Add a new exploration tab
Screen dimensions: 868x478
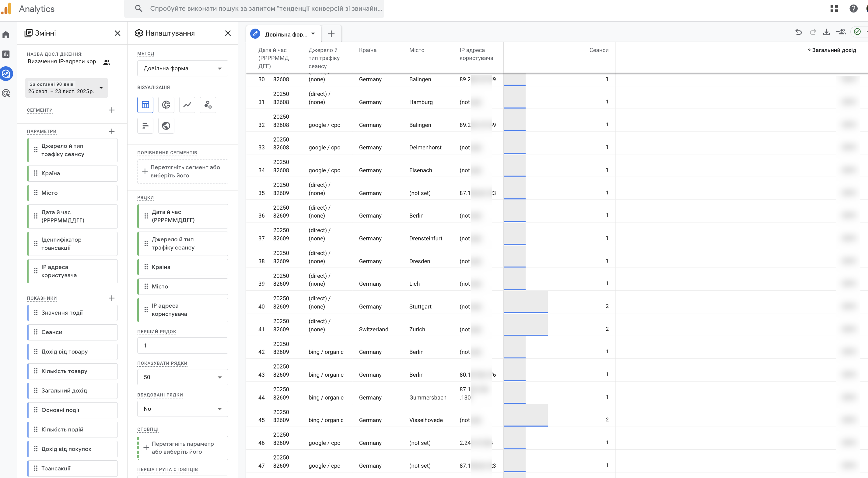click(331, 34)
